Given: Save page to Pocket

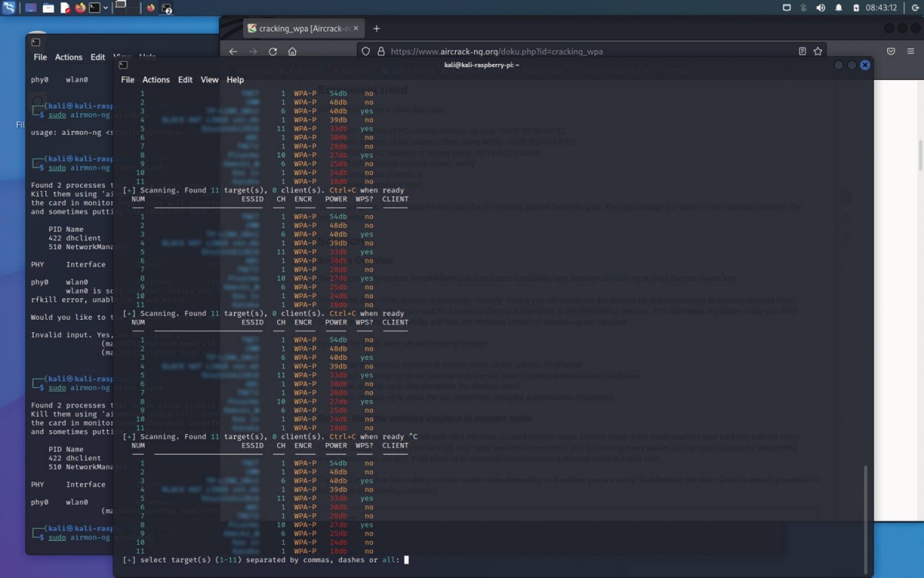Looking at the screenshot, I should tap(891, 52).
